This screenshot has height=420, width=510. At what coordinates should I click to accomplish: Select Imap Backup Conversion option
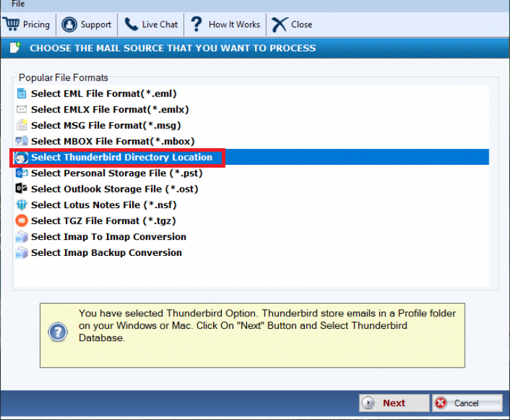pos(106,253)
